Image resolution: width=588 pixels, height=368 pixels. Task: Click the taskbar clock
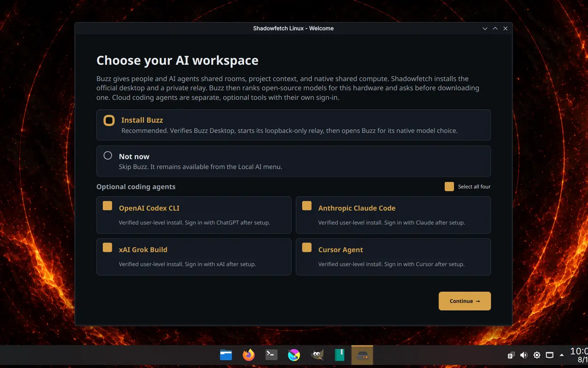[x=579, y=355]
